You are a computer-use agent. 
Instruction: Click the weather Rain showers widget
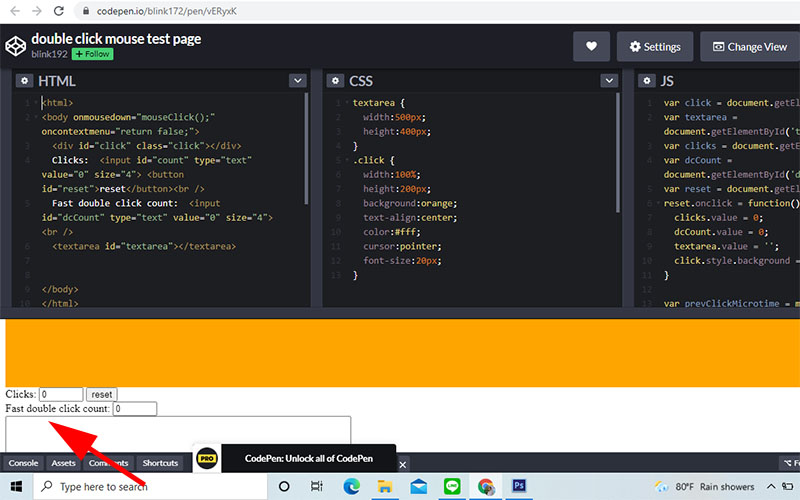[x=705, y=486]
